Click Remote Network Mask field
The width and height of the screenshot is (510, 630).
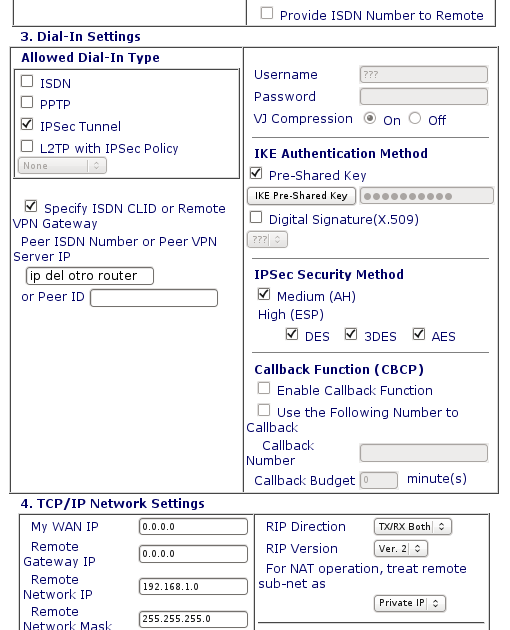(193, 619)
